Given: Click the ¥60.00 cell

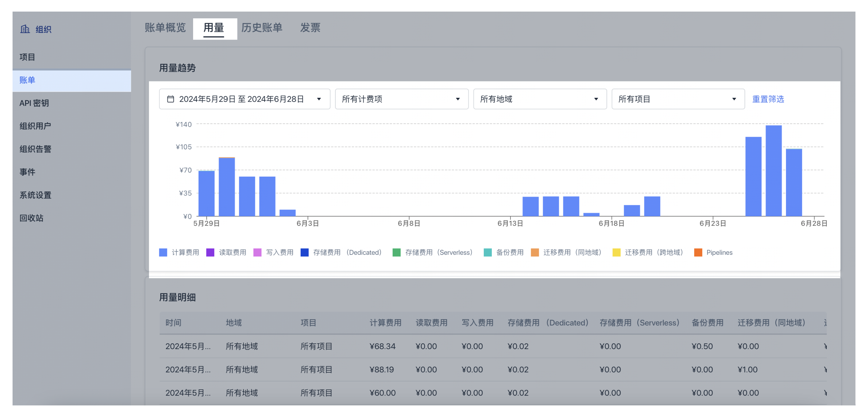Looking at the screenshot, I should 382,393.
